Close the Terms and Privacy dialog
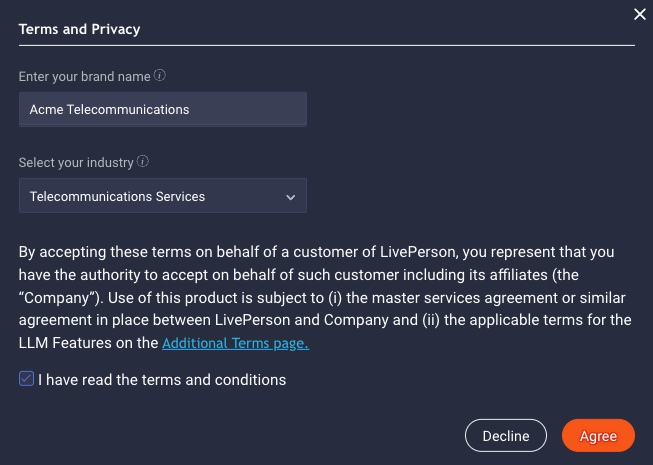The width and height of the screenshot is (653, 465). click(x=640, y=14)
